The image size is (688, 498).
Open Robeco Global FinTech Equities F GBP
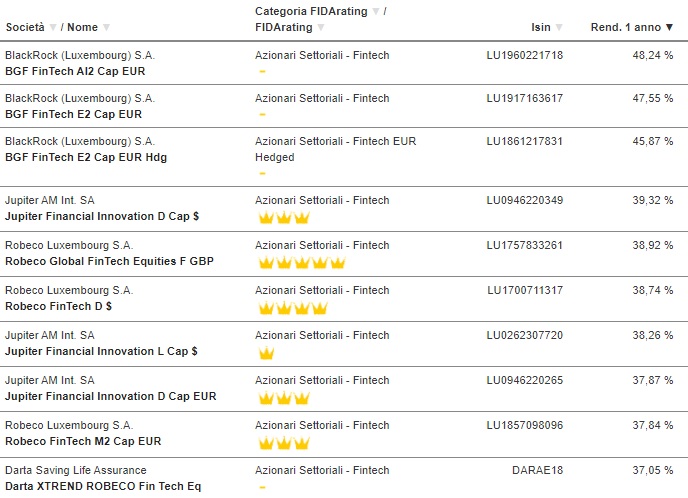(109, 261)
